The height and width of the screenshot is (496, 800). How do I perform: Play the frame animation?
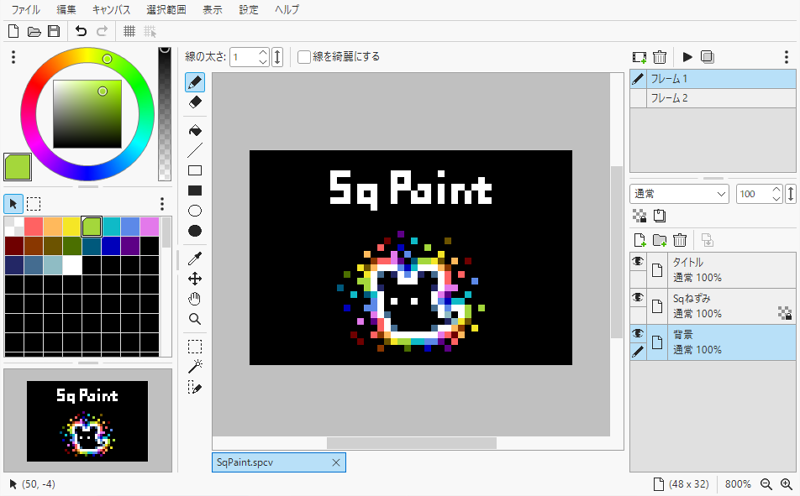click(x=687, y=57)
